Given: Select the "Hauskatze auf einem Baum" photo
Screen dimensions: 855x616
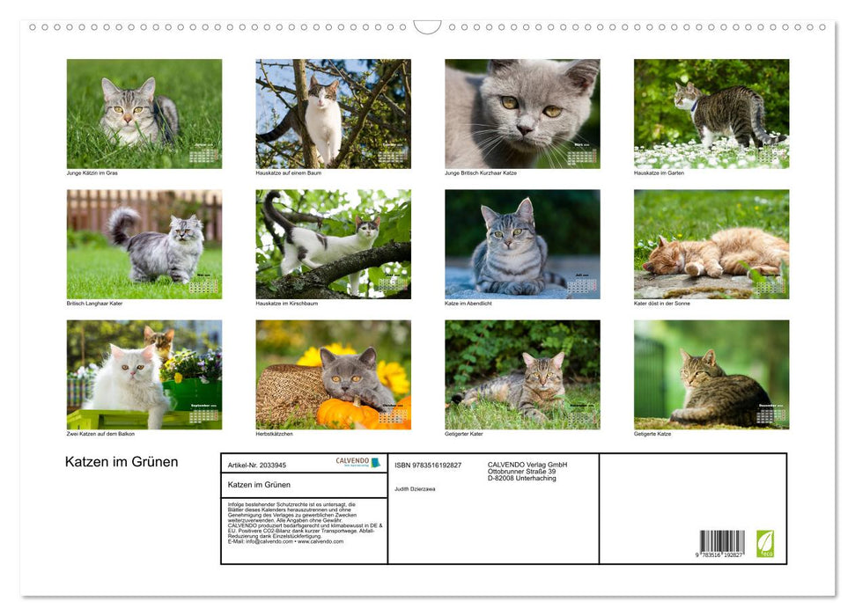Looking at the screenshot, I should (332, 113).
